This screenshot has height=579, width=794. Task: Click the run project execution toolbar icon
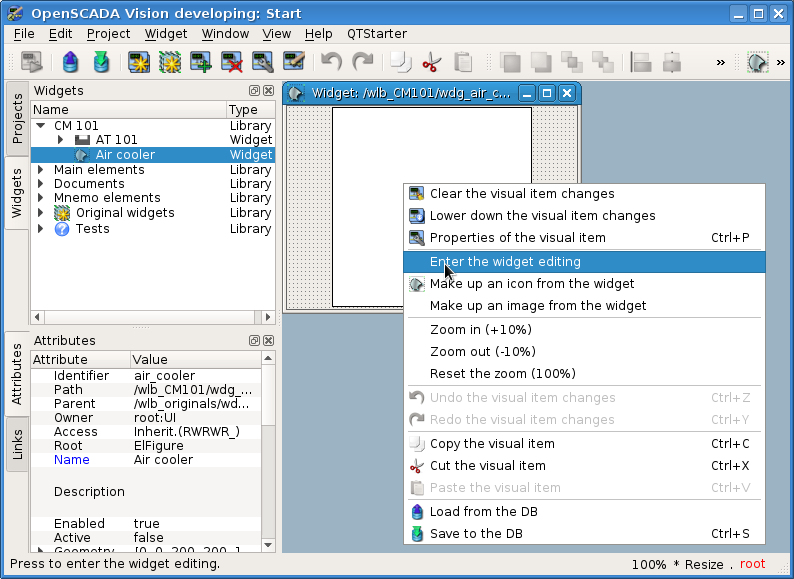[x=31, y=62]
